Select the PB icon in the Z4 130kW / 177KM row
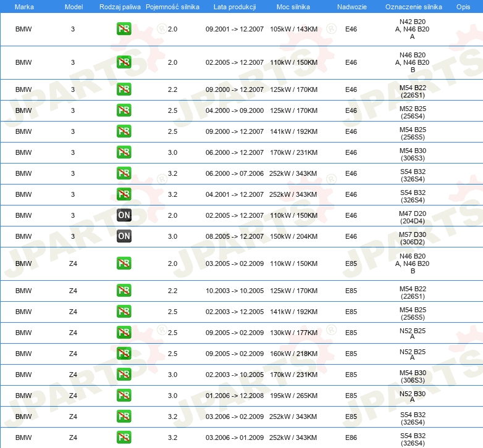The height and width of the screenshot is (448, 483). tap(124, 333)
